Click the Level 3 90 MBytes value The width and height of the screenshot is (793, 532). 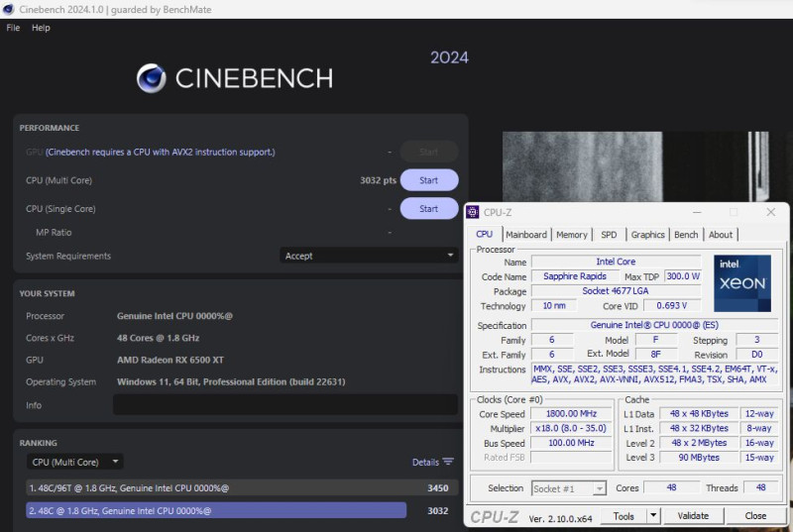point(699,458)
